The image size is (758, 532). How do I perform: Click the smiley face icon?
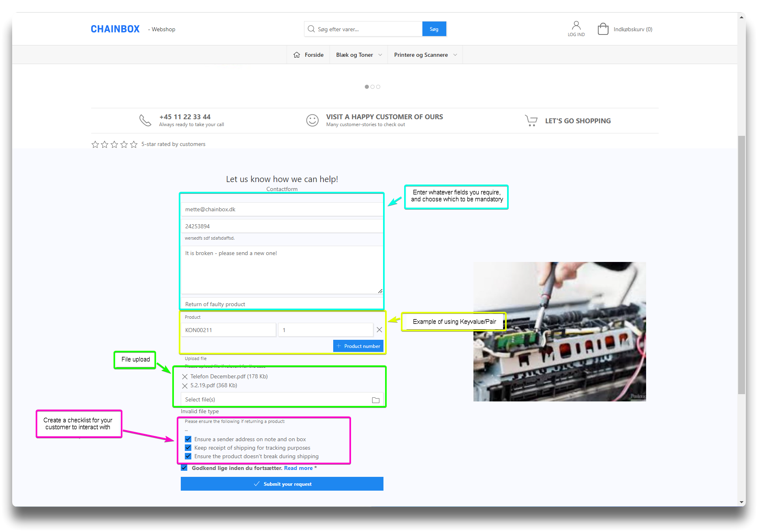point(312,120)
